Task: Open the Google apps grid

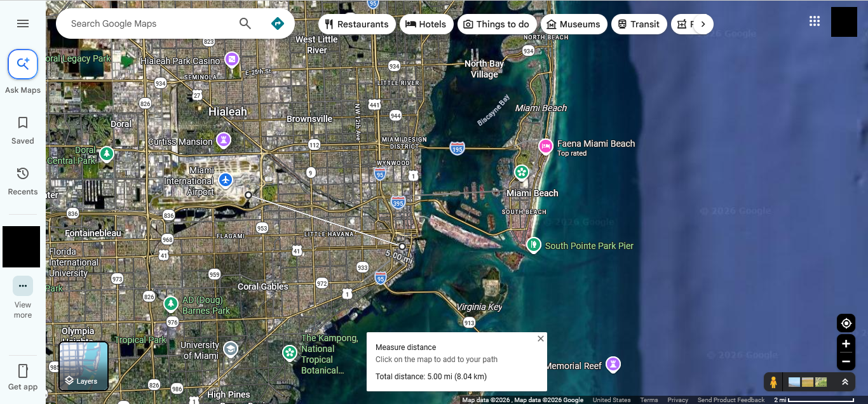Action: pos(815,22)
